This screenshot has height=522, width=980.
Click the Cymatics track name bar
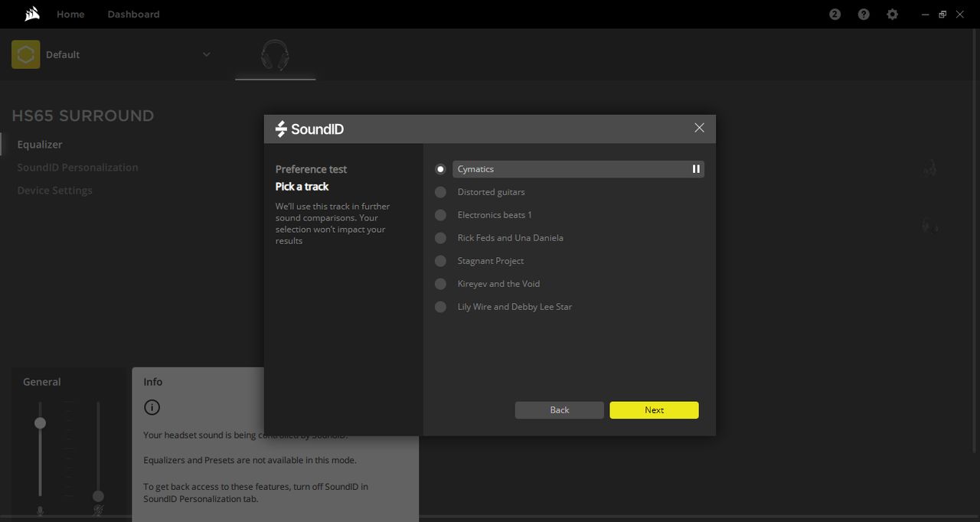click(579, 169)
